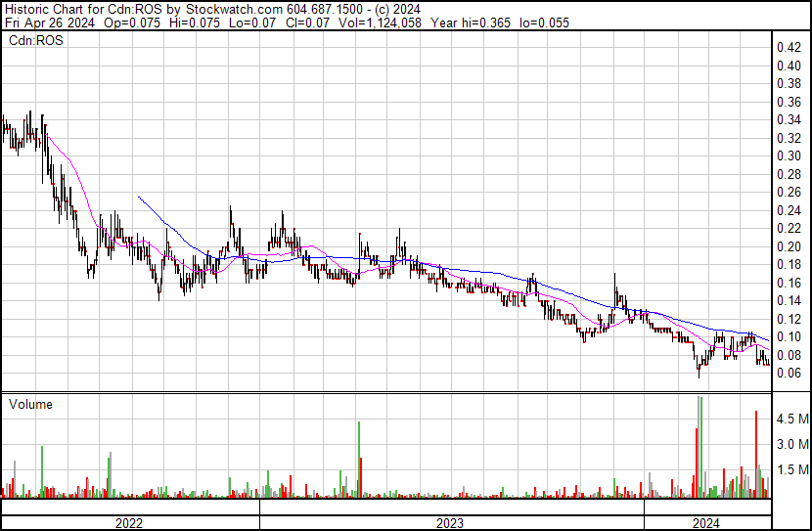Click the 'Year hi=0.365' value
This screenshot has height=531, width=812.
coord(471,22)
